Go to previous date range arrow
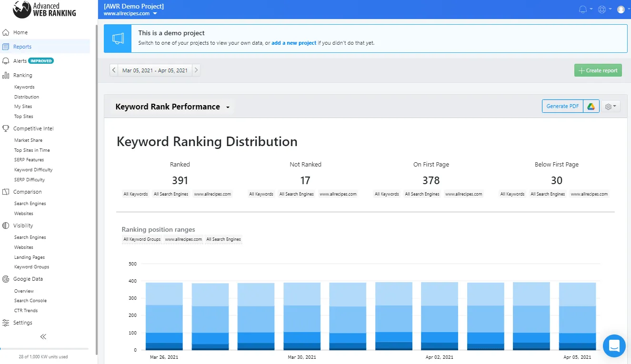 pos(114,70)
